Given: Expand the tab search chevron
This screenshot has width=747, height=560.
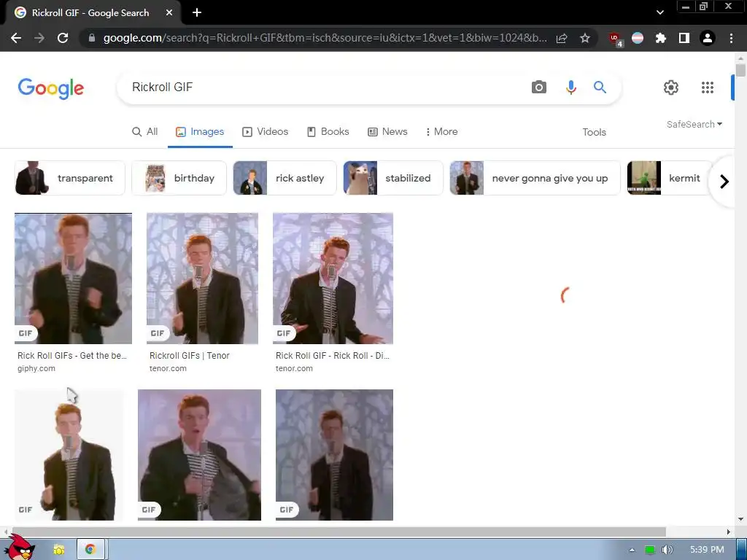Looking at the screenshot, I should pos(659,12).
